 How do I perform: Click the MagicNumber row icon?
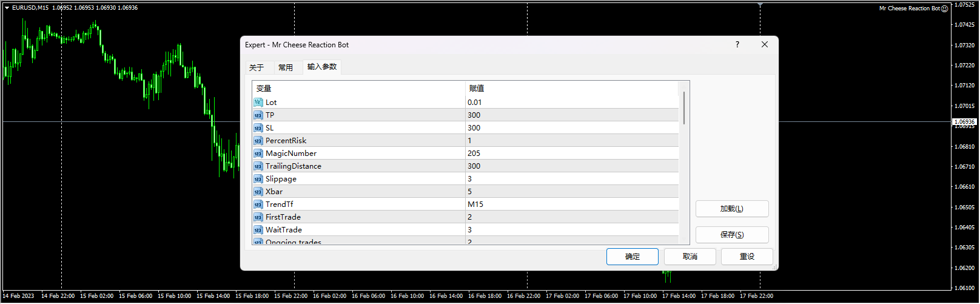[x=258, y=154]
